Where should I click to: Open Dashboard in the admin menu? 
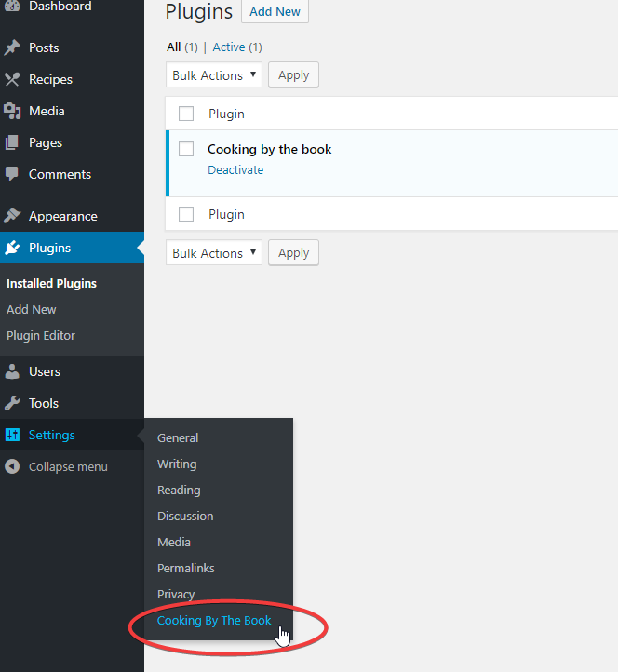[x=60, y=6]
